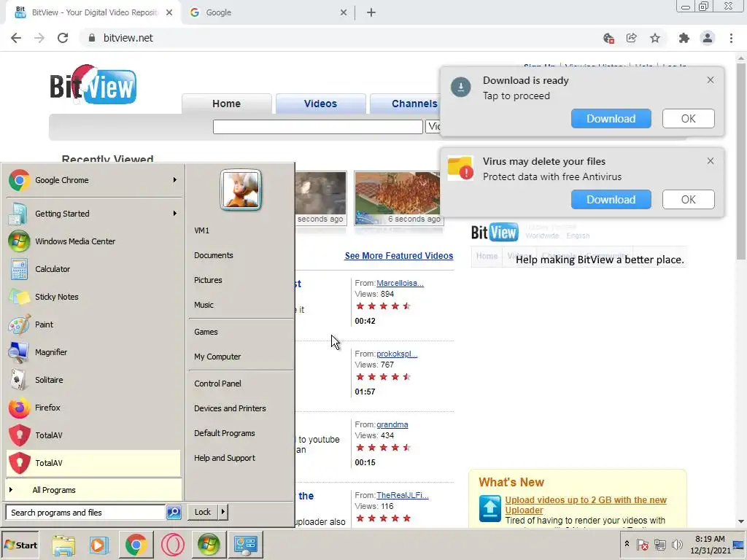
Task: Bookmark this page with the star icon
Action: click(x=655, y=38)
